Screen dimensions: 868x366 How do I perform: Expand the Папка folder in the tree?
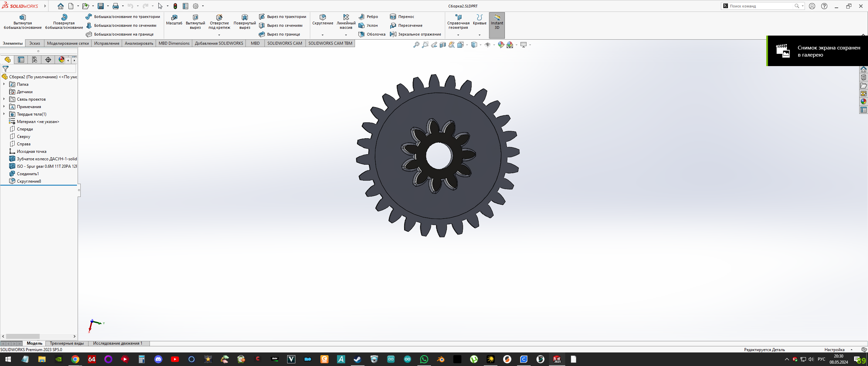[4, 84]
